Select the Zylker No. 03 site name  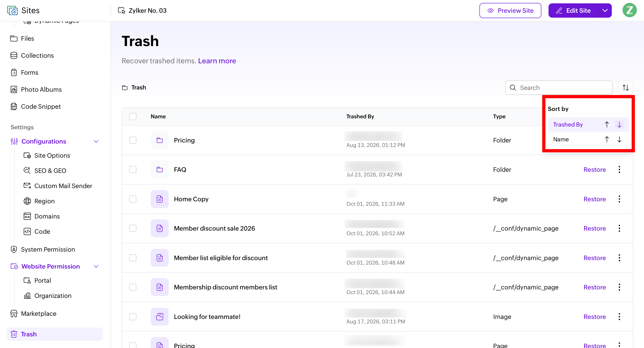pos(148,11)
